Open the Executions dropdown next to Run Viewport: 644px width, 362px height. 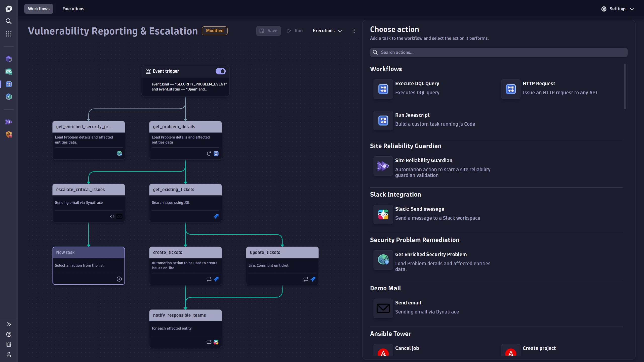click(327, 31)
